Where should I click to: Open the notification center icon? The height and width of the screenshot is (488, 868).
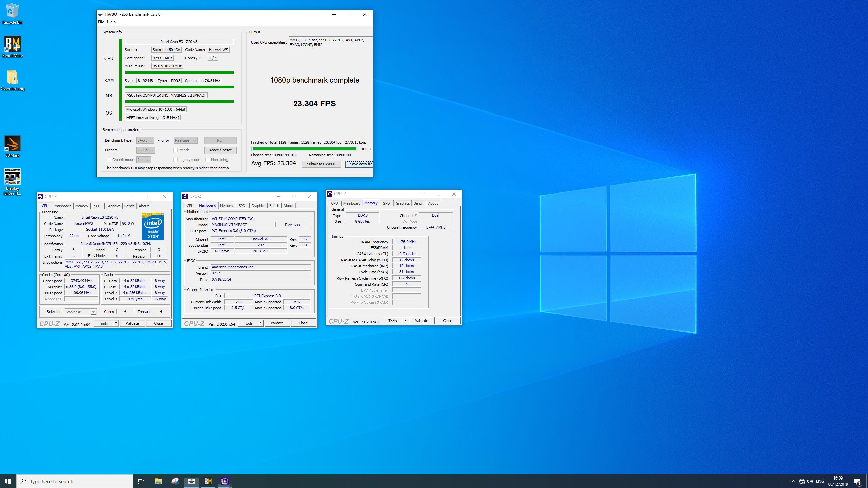pyautogui.click(x=857, y=481)
